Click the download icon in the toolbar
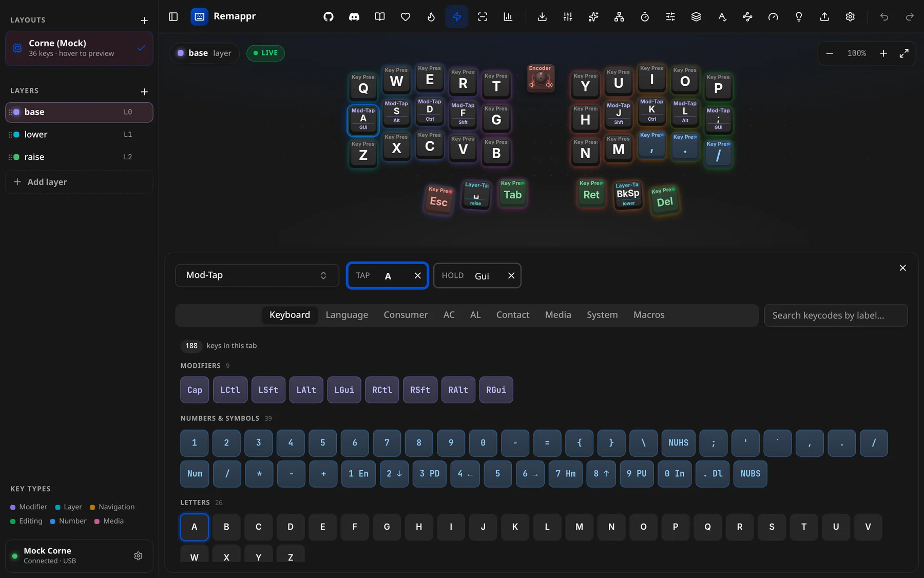Screen dimensions: 924x578 click(542, 17)
